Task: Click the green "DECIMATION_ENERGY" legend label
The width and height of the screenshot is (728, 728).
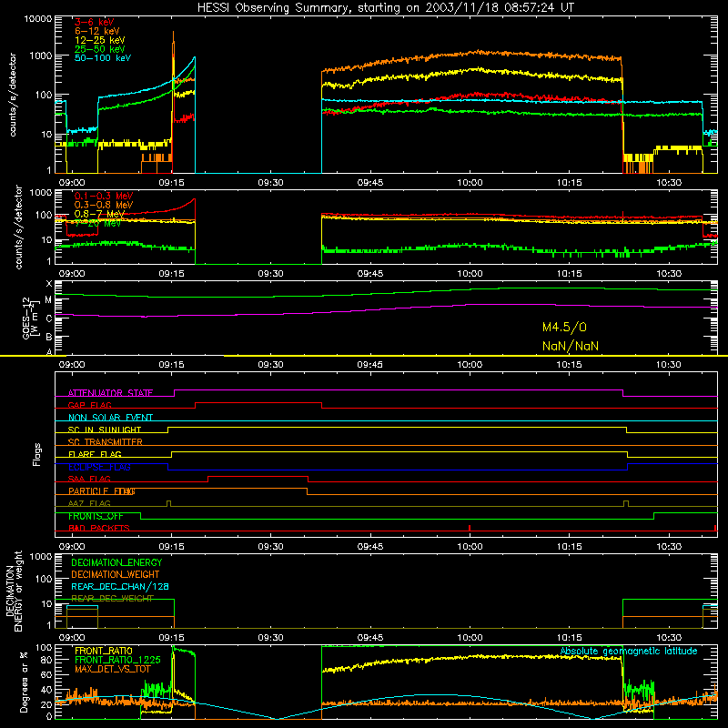Action: (116, 562)
